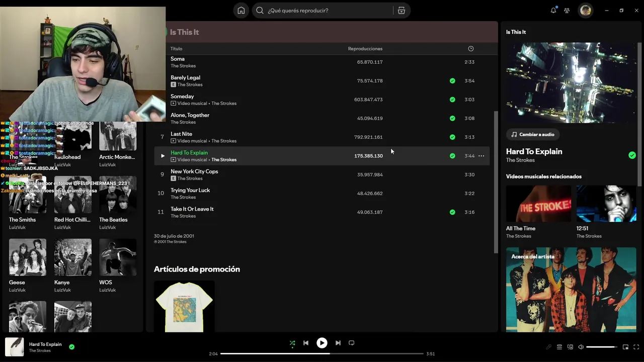The image size is (644, 362).
Task: Open the 'Radiohead' library item
Action: click(x=73, y=141)
